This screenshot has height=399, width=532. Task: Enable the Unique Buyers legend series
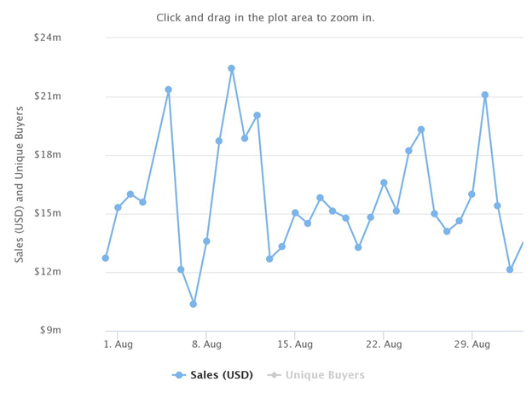(x=325, y=375)
